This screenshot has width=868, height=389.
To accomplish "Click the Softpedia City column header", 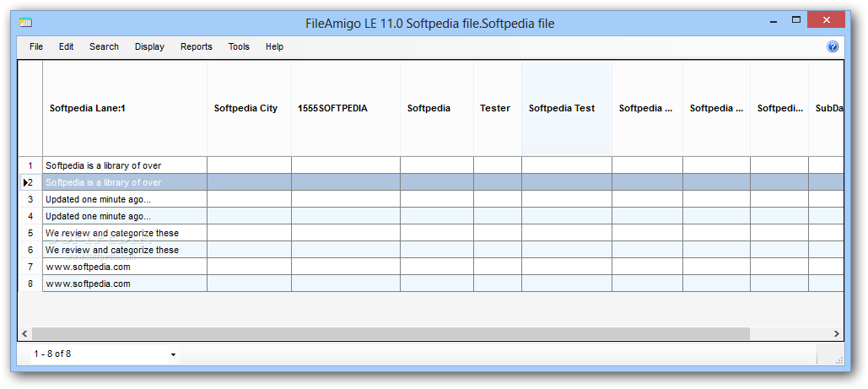I will 249,109.
